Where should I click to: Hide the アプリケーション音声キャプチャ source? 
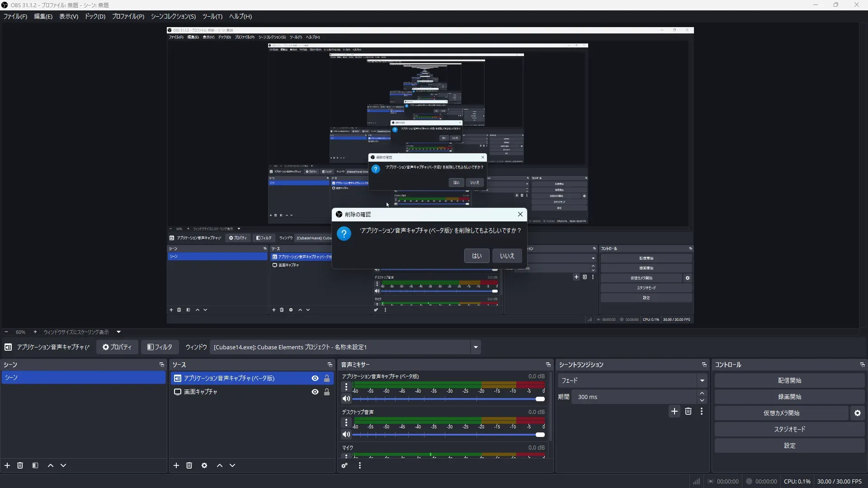pyautogui.click(x=315, y=378)
